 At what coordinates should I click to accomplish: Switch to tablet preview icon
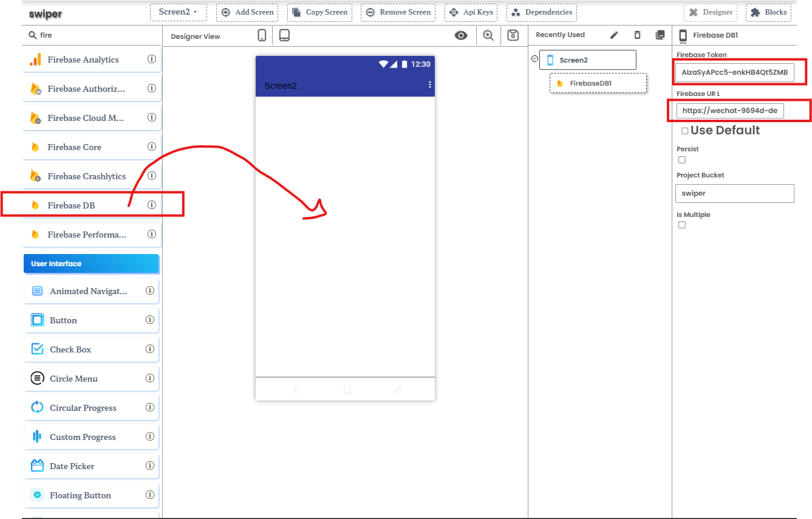click(x=284, y=35)
